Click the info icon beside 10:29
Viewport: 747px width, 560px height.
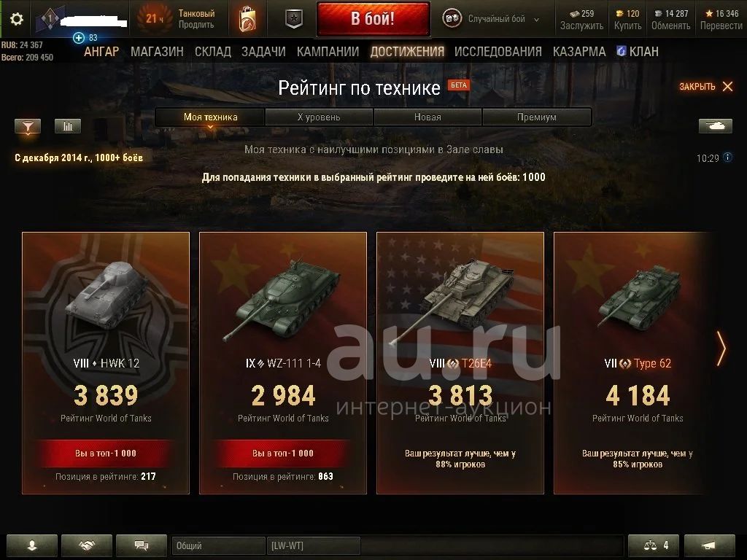[727, 157]
